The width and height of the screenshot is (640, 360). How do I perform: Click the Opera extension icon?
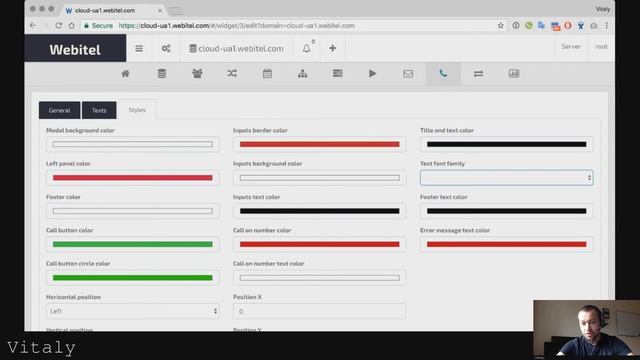coord(568,25)
